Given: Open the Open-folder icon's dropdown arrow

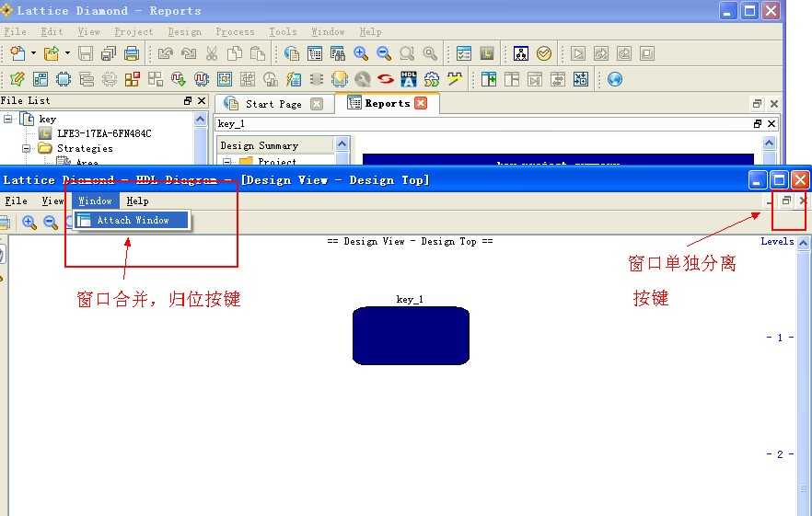Looking at the screenshot, I should point(67,53).
